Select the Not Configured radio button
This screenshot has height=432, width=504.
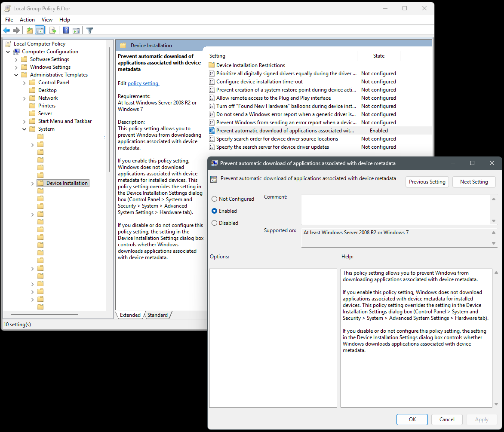coord(215,199)
